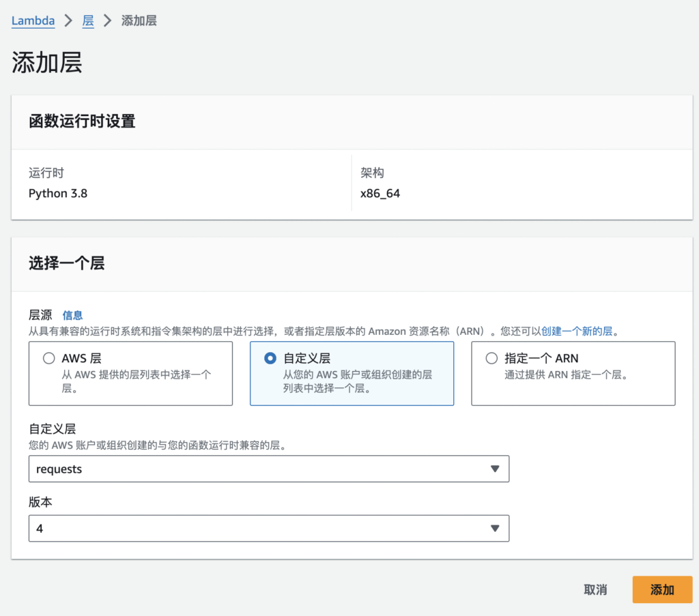Follow the 创建一个新的层 link
The image size is (699, 616).
[577, 332]
